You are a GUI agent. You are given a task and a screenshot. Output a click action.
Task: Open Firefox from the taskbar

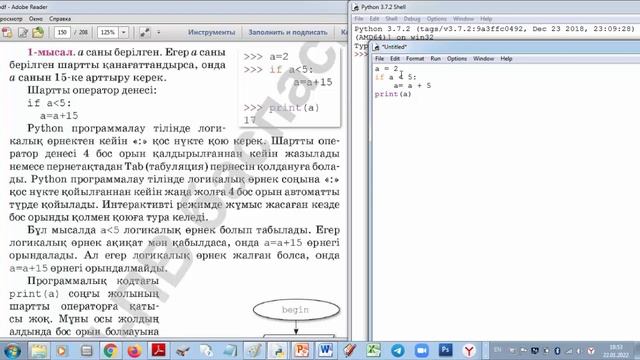point(134,351)
